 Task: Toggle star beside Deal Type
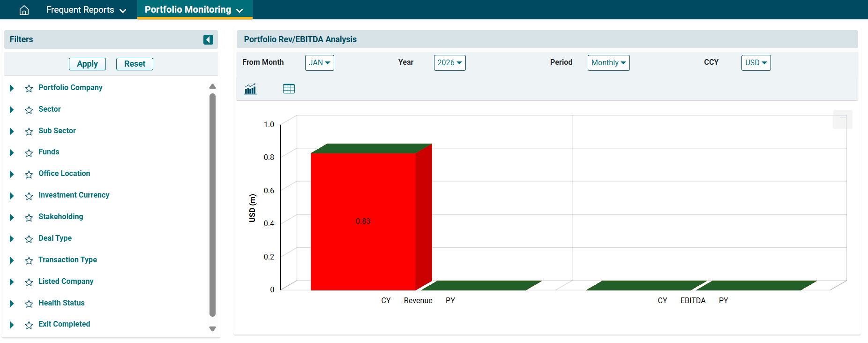click(29, 239)
